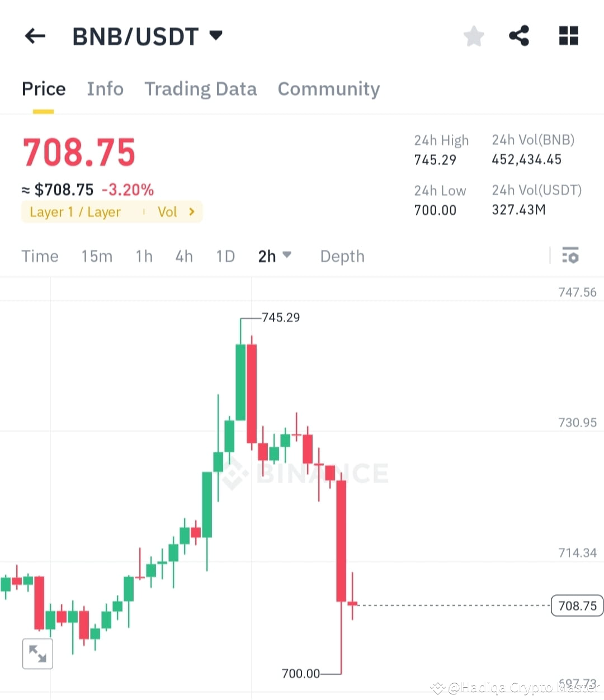The width and height of the screenshot is (604, 700).
Task: Enable the 15m candle interval
Action: (96, 256)
